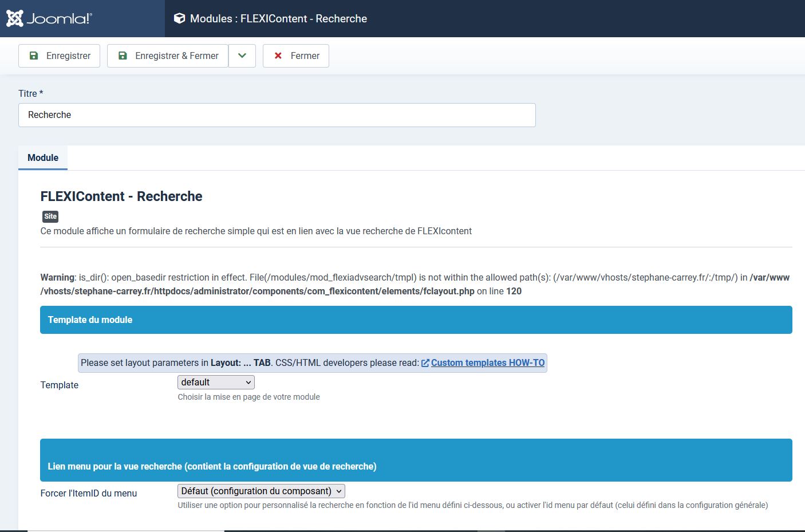
Task: Click the Utiliser une option help text
Action: [473, 505]
